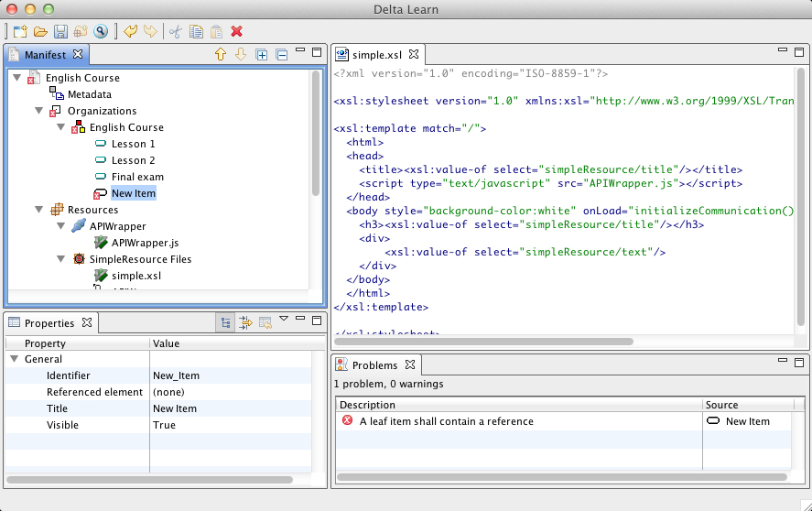Click the Description column header in Problems
Viewport: 812px width, 511px height.
519,405
